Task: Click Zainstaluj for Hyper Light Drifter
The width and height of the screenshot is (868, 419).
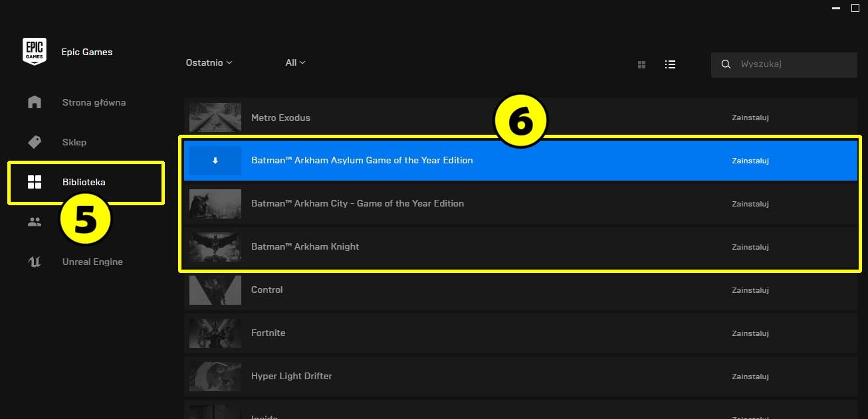Action: (x=750, y=377)
